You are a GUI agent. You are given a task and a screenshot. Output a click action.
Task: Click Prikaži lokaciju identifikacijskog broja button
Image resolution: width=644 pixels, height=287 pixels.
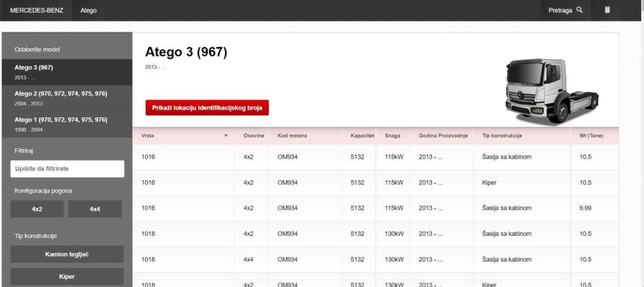pos(207,108)
